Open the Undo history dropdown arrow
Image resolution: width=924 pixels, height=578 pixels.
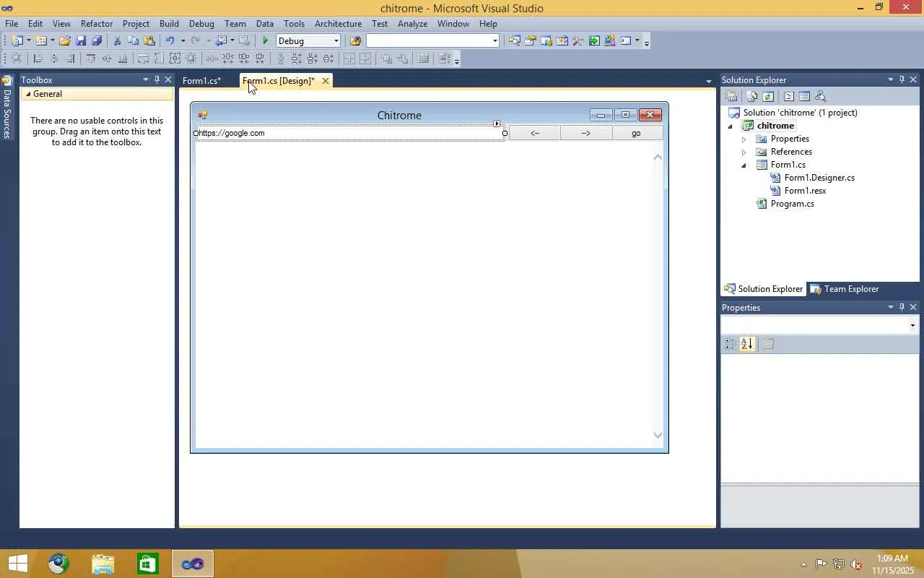(x=183, y=41)
